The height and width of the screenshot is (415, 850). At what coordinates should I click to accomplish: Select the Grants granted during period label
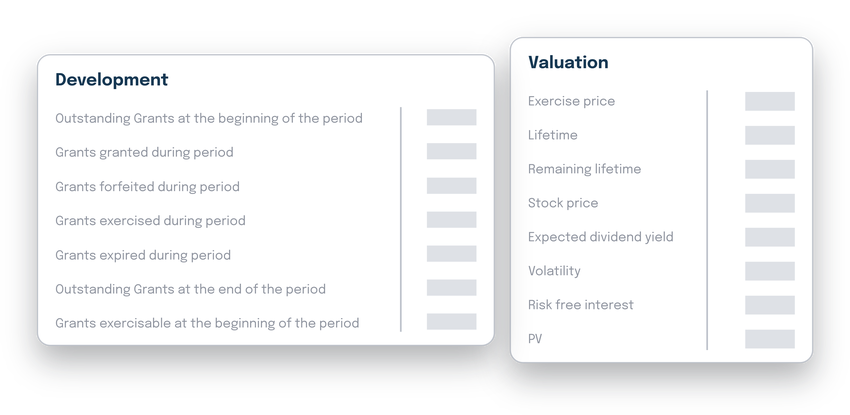pyautogui.click(x=144, y=152)
